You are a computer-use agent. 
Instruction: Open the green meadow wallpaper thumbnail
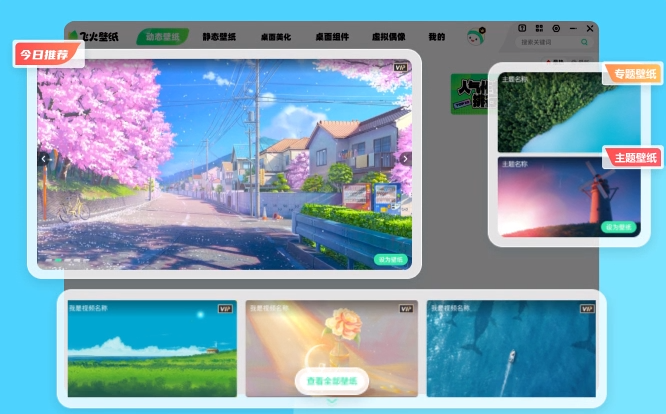(152, 350)
